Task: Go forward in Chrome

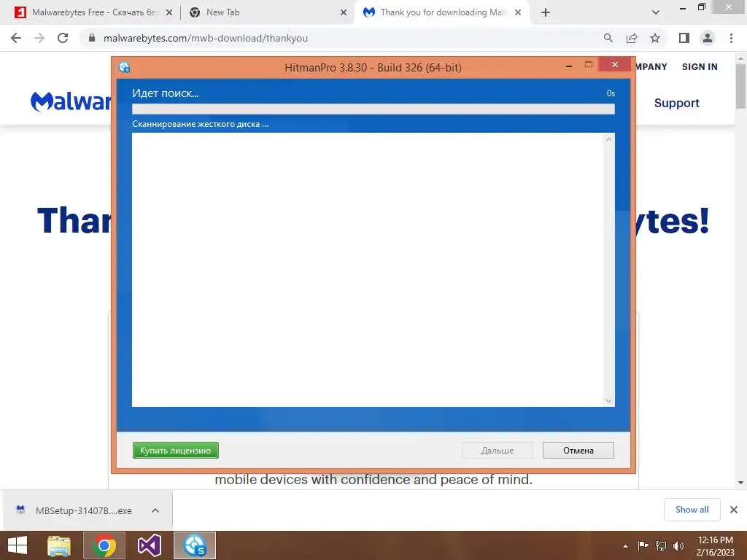Action: [39, 38]
